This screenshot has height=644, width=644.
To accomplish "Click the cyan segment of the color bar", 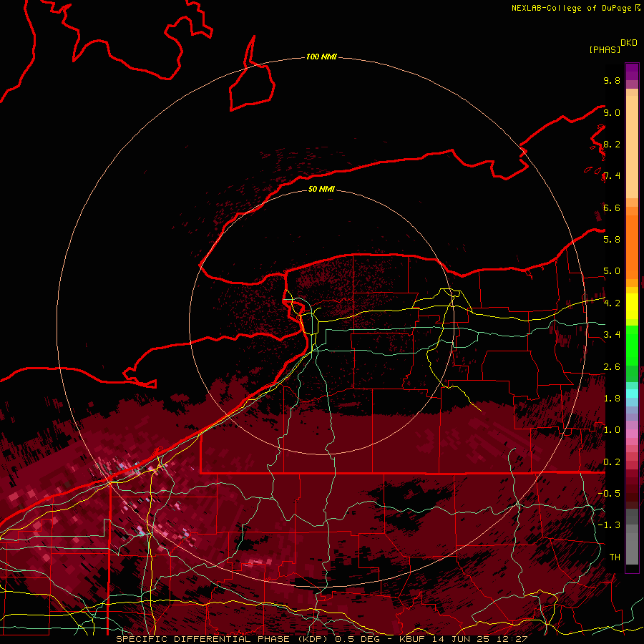I will click(x=632, y=394).
